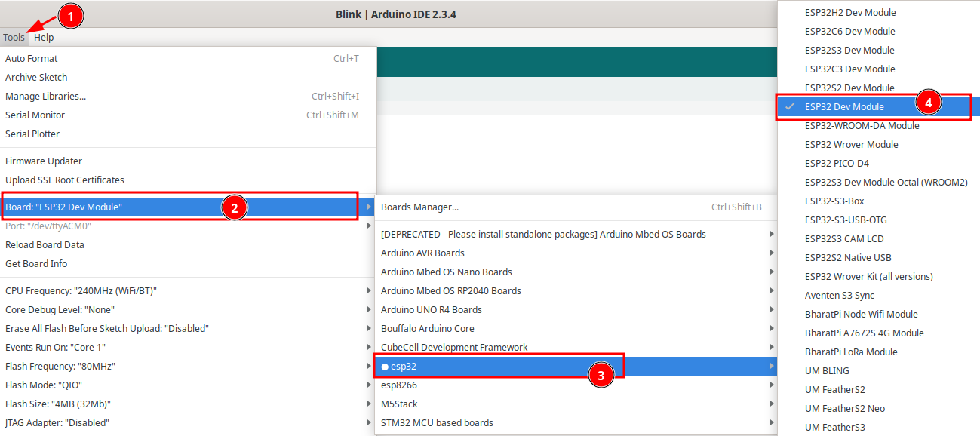Select ESP32 PICO-D4 board
The height and width of the screenshot is (436, 980).
click(x=879, y=163)
